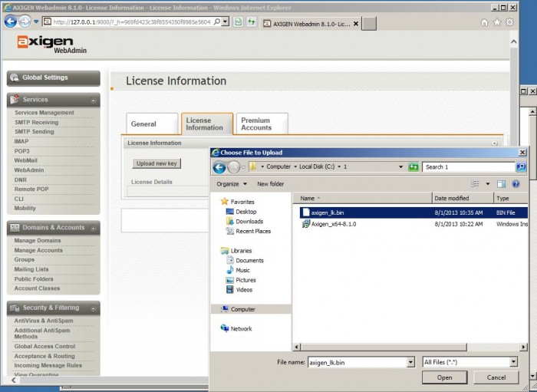This screenshot has width=537, height=392.
Task: Open the view options dropdown arrow
Action: click(x=488, y=184)
